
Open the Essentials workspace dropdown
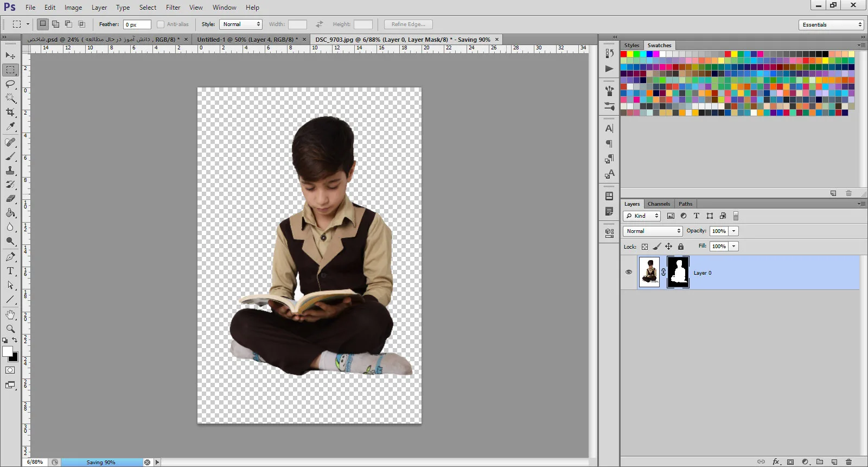[831, 24]
